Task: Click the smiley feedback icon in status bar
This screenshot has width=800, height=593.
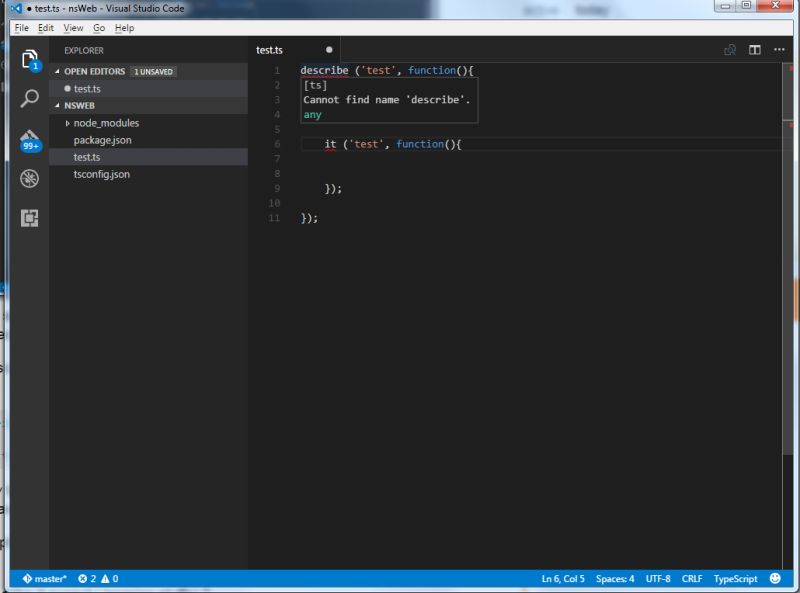Action: click(x=774, y=578)
